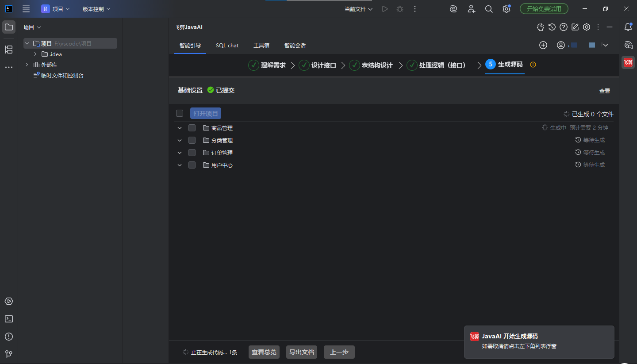Image resolution: width=637 pixels, height=364 pixels.
Task: Click the 开始免费试用 button
Action: tap(544, 9)
